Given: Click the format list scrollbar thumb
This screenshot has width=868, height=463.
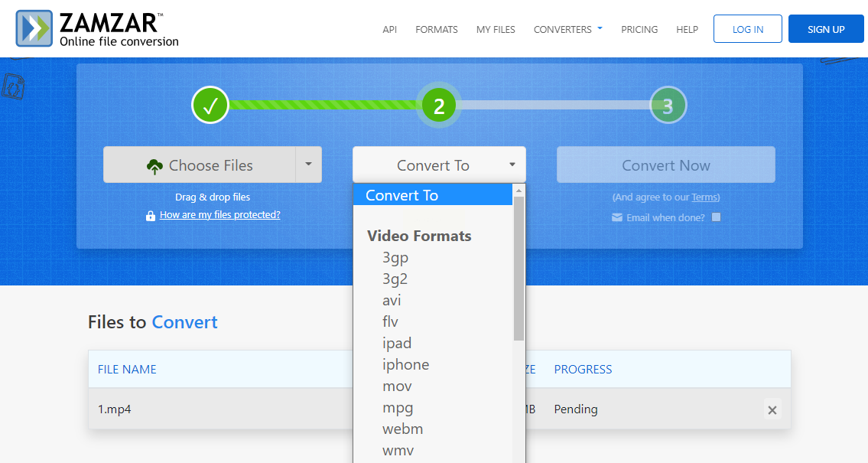Looking at the screenshot, I should (x=519, y=268).
